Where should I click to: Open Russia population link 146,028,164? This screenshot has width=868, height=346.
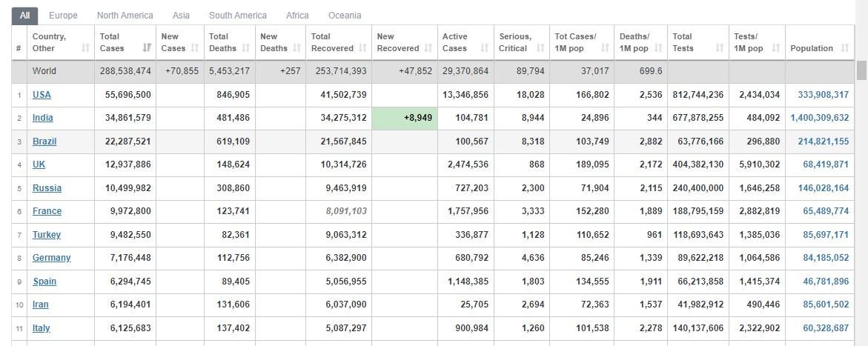click(x=824, y=187)
